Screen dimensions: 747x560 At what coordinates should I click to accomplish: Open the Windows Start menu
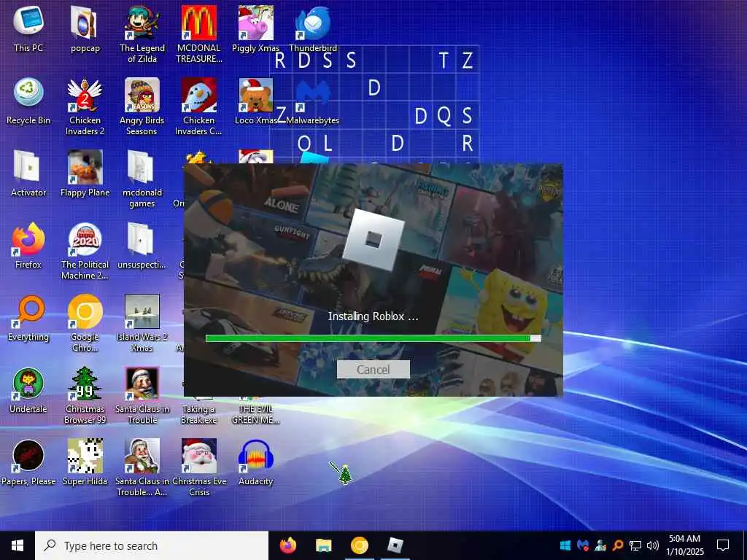click(18, 545)
